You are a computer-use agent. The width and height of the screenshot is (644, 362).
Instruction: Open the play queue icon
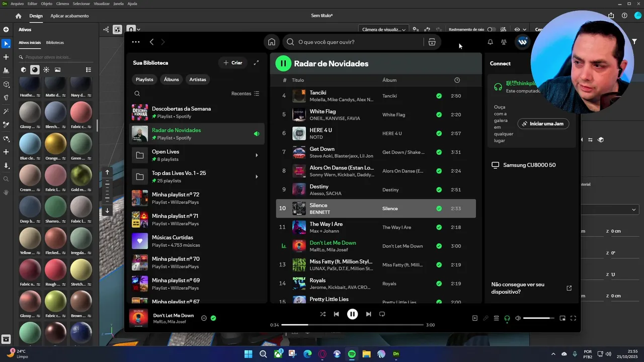pos(496,318)
